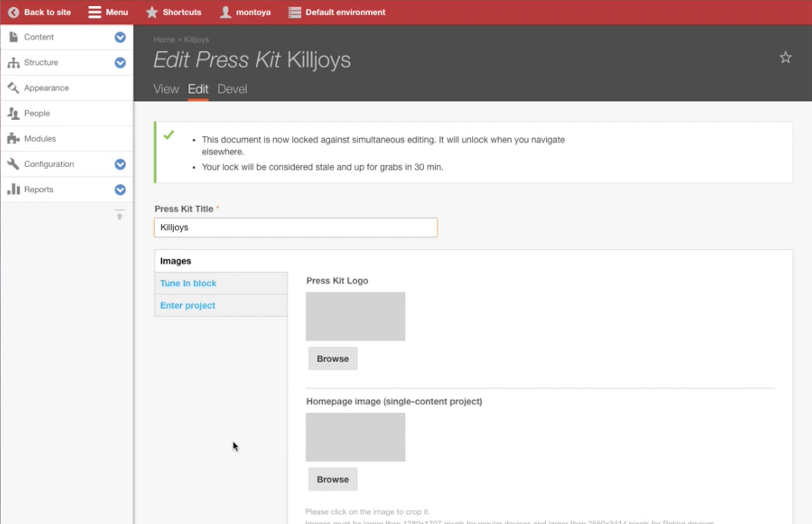812x524 pixels.
Task: Expand the Configuration submenu chevron
Action: 120,165
